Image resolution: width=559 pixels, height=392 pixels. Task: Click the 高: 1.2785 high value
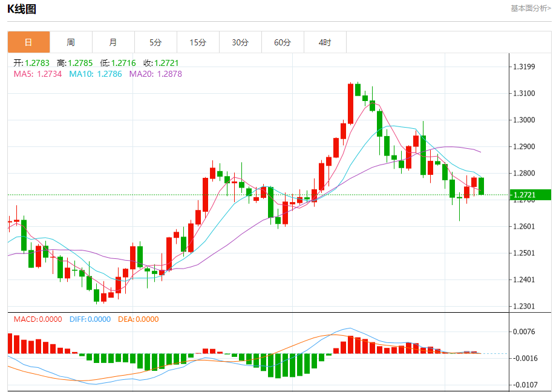pos(75,63)
